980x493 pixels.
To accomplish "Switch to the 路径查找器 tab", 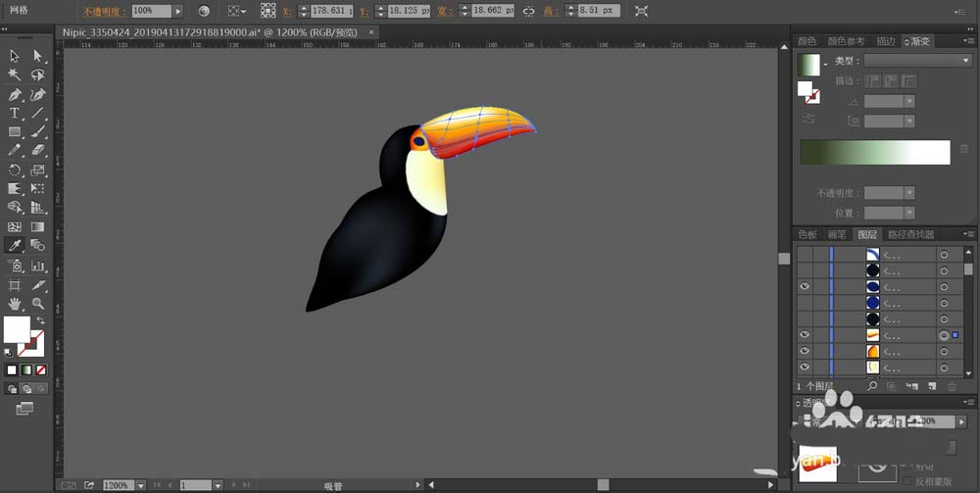I will [x=911, y=234].
